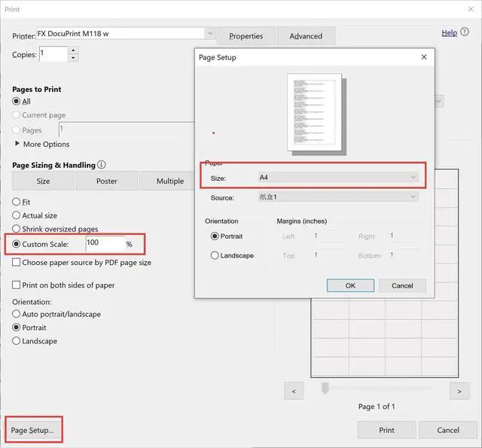Close the Page Setup dialog with X
Viewport: 482px width, 448px height.
(424, 56)
